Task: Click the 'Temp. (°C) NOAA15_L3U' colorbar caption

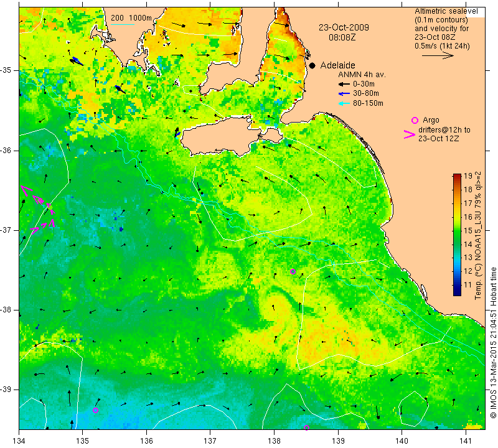Action: [478, 236]
